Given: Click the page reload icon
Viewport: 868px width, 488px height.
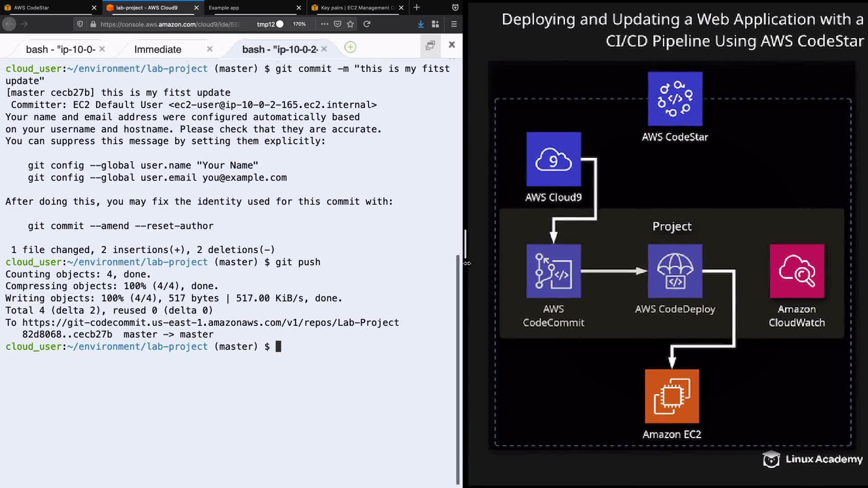Looking at the screenshot, I should click(367, 24).
